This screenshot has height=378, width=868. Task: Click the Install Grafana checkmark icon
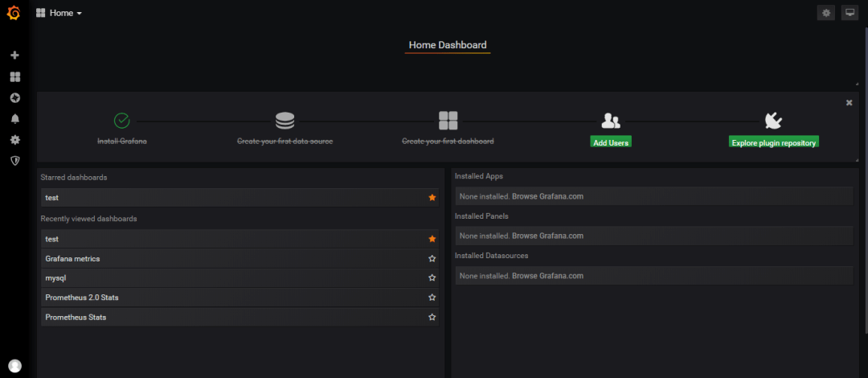122,121
